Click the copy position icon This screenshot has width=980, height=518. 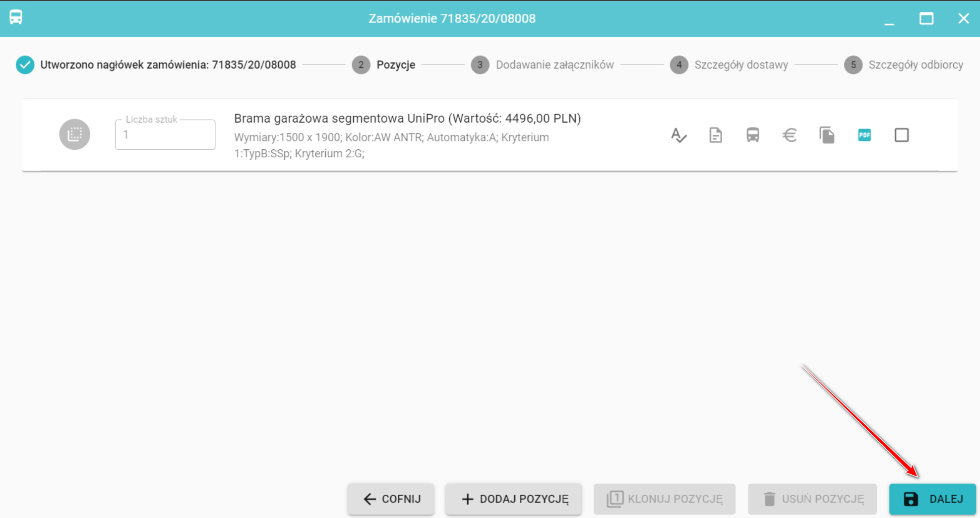pos(827,135)
